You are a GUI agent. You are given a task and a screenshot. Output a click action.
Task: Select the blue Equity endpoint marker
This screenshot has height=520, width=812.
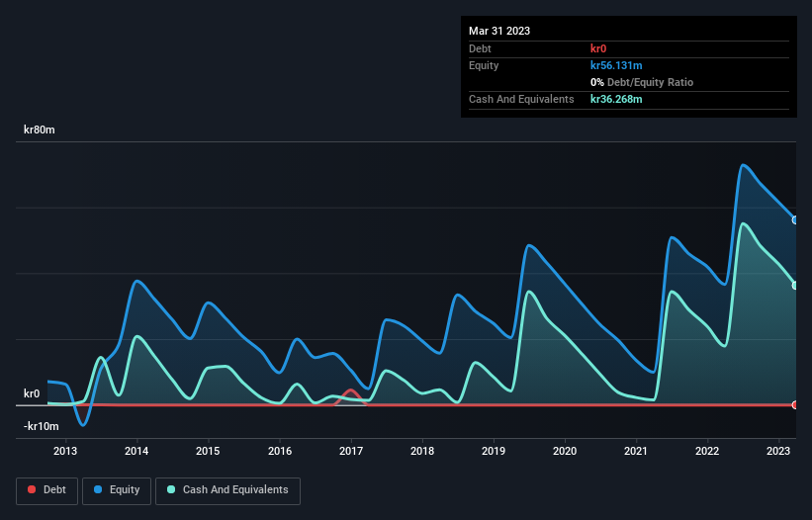click(795, 219)
